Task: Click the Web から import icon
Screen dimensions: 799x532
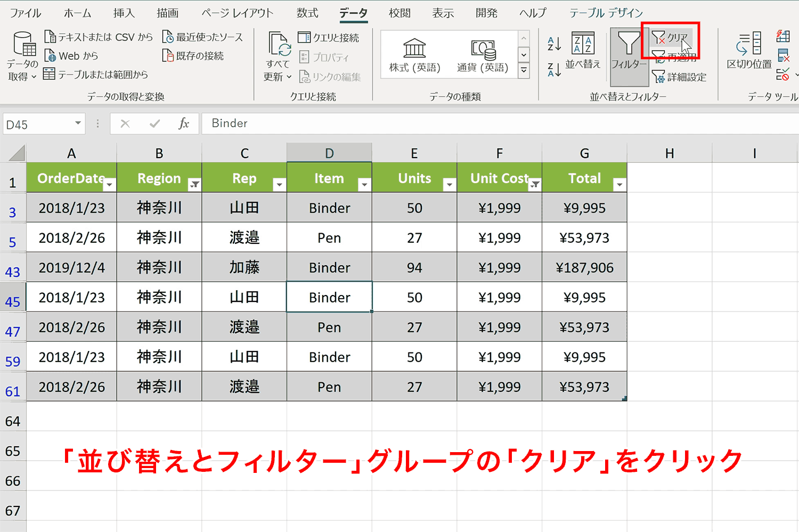Action: (50, 55)
